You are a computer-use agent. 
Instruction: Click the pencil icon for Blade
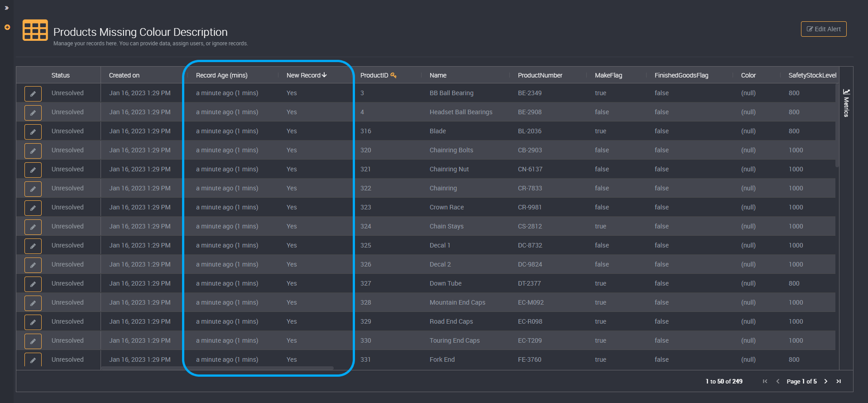coord(33,131)
